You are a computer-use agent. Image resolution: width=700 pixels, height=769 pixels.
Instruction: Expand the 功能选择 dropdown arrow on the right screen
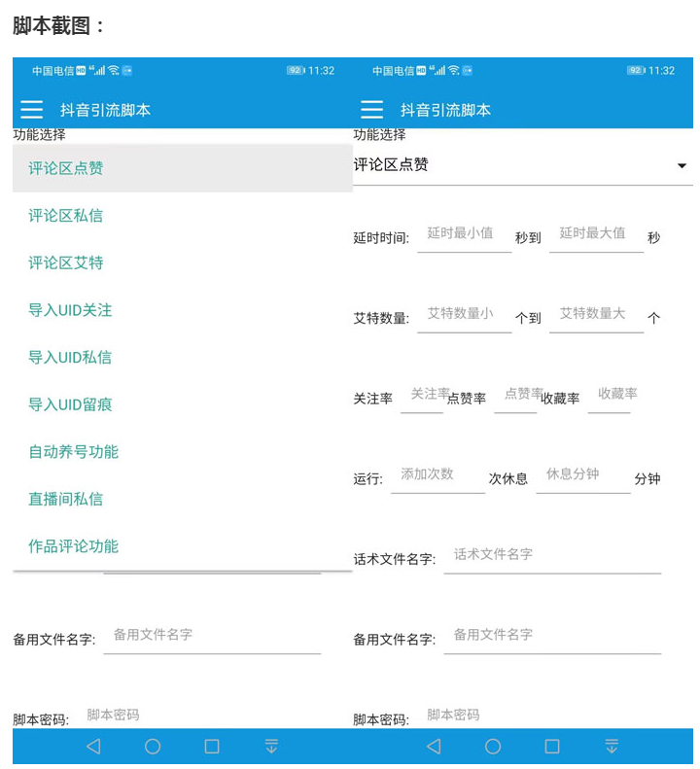(x=682, y=166)
